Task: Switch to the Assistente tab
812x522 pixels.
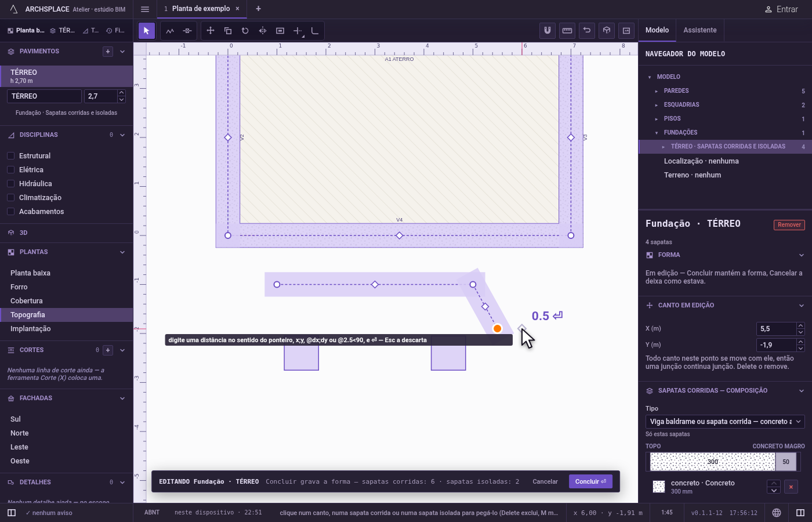Action: click(700, 30)
